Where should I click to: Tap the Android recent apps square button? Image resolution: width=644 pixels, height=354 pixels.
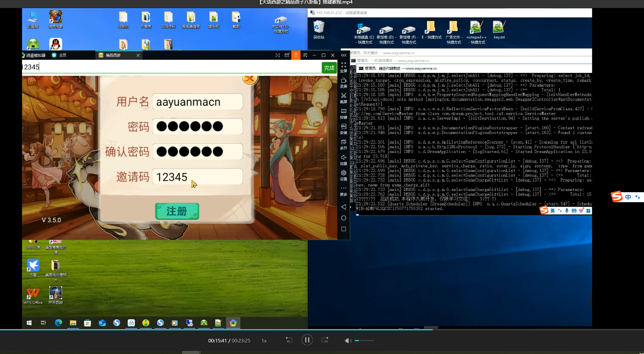[344, 229]
